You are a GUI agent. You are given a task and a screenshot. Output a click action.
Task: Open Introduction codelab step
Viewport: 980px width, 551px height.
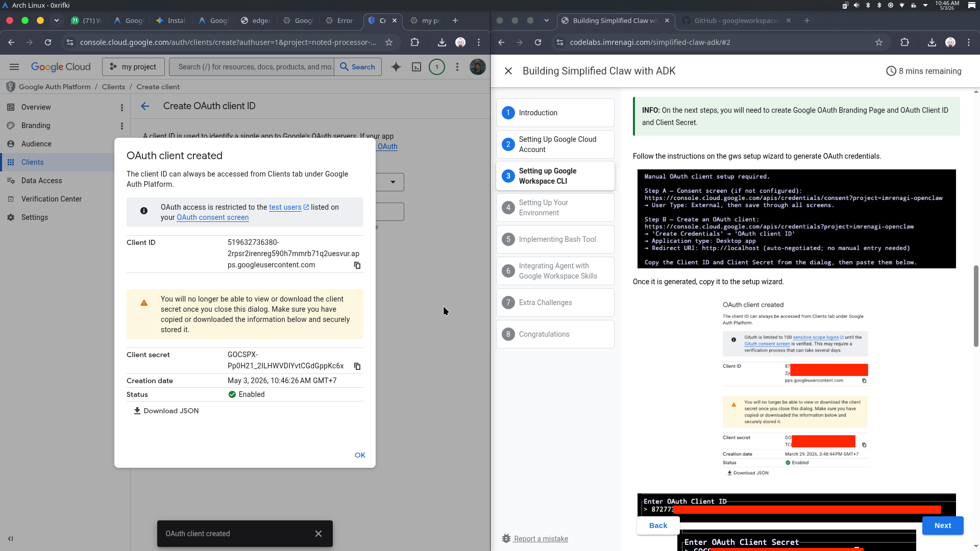(555, 113)
